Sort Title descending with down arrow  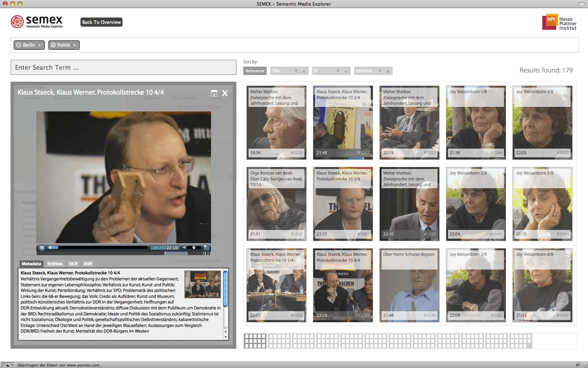pos(296,71)
